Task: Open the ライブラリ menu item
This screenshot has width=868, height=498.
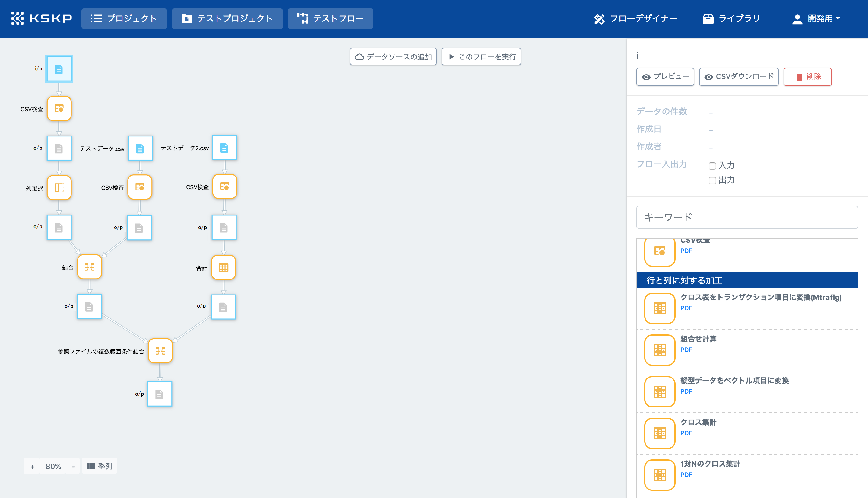Action: [x=731, y=18]
